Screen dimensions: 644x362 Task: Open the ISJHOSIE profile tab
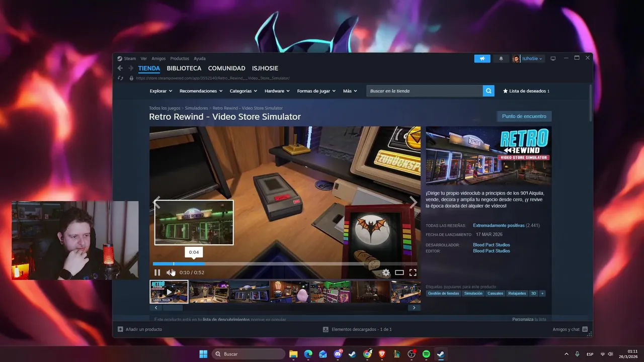[265, 68]
